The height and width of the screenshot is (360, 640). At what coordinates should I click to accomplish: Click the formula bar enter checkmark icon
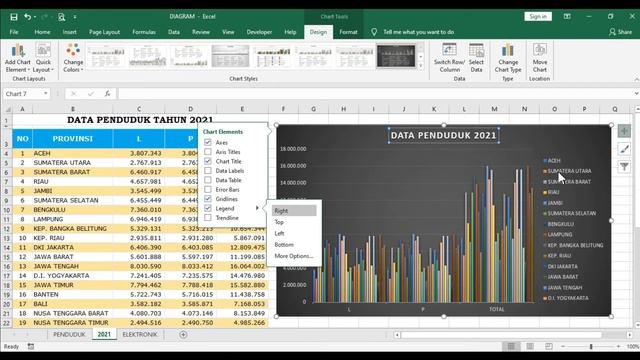pyautogui.click(x=91, y=94)
